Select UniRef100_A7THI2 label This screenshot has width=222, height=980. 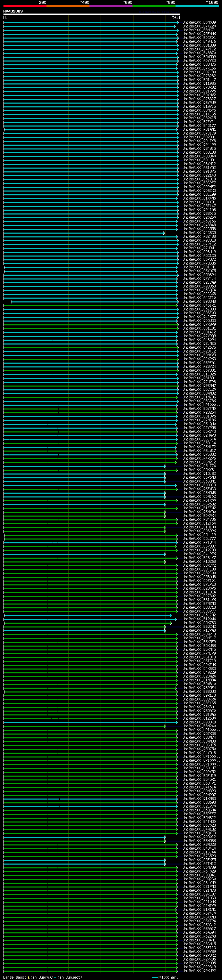tap(199, 864)
